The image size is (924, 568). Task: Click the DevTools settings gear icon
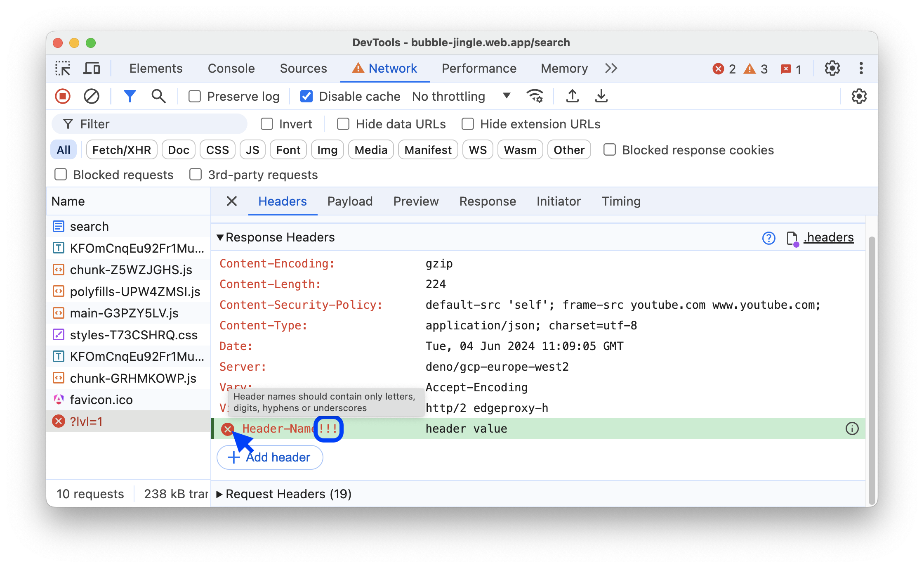832,68
